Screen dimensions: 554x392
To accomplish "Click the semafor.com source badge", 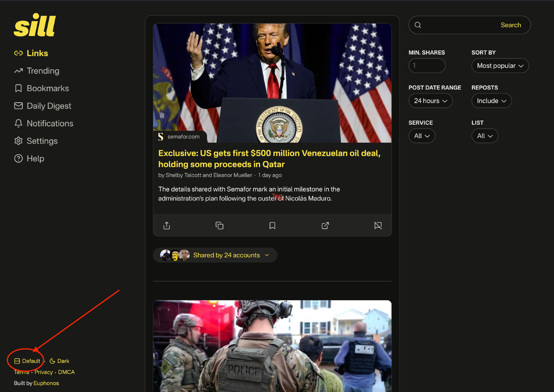I will click(179, 137).
